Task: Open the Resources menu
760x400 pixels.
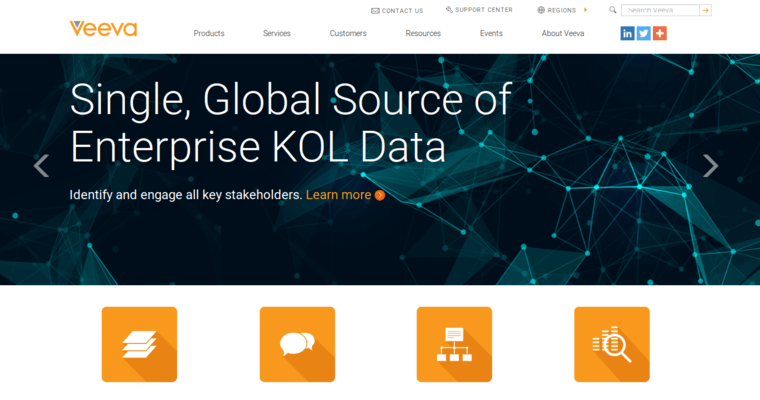Action: point(423,33)
